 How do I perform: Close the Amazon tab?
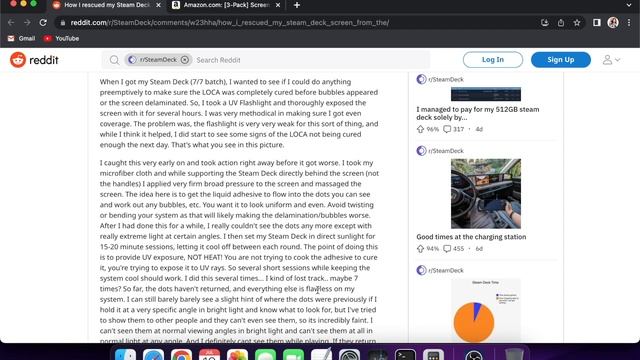pyautogui.click(x=278, y=5)
